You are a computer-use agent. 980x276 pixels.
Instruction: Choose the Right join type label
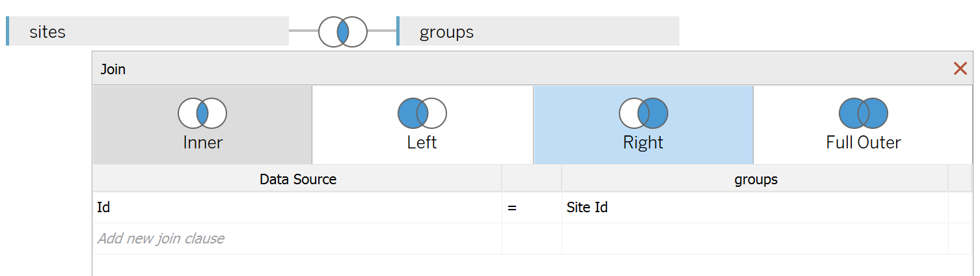click(643, 143)
